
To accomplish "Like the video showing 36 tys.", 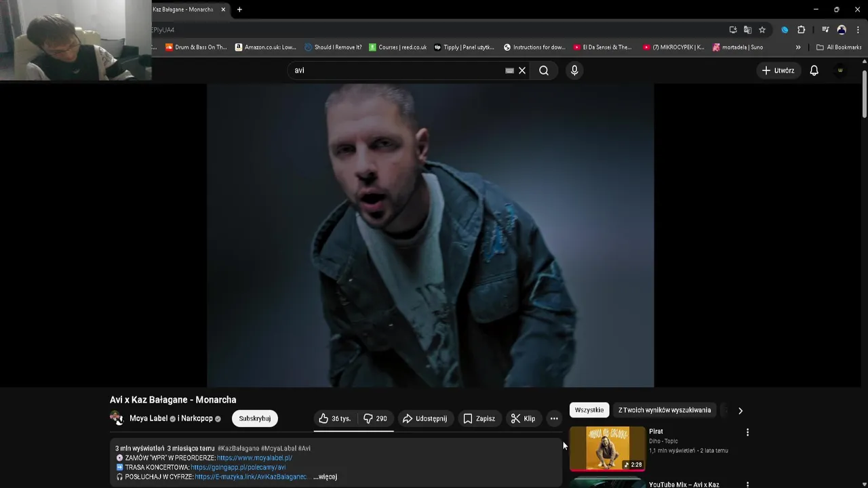I will [x=335, y=418].
